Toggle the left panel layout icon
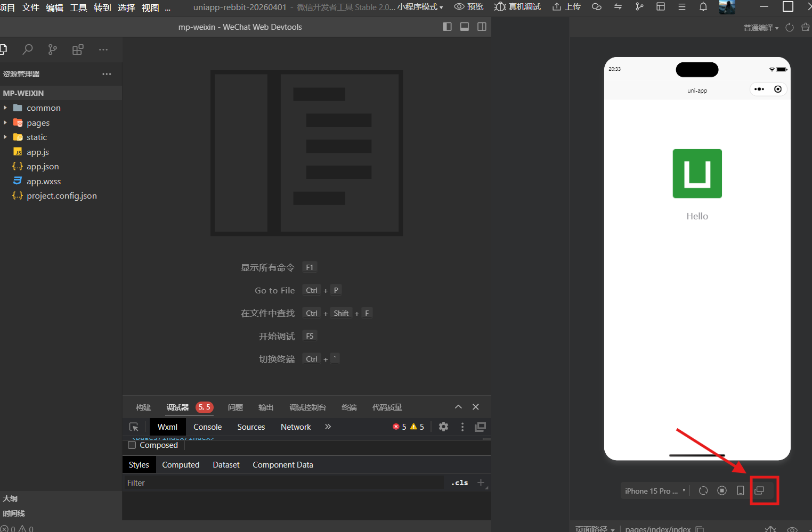The height and width of the screenshot is (532, 812). pos(447,27)
